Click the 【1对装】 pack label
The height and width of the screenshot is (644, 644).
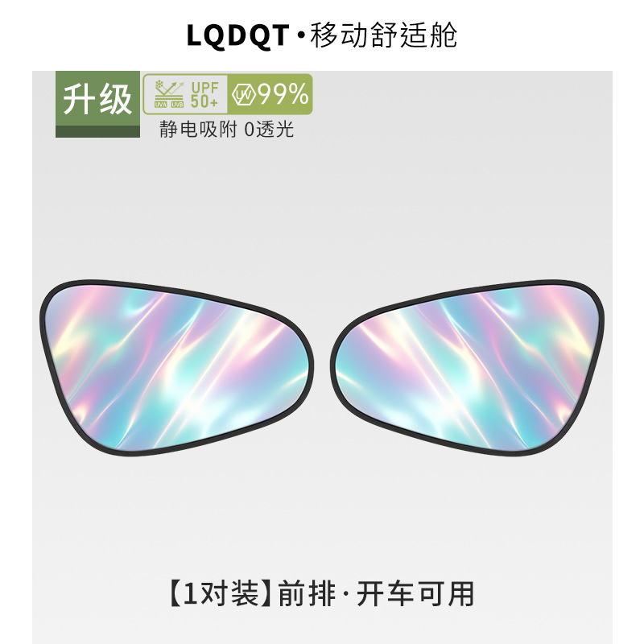click(x=221, y=593)
